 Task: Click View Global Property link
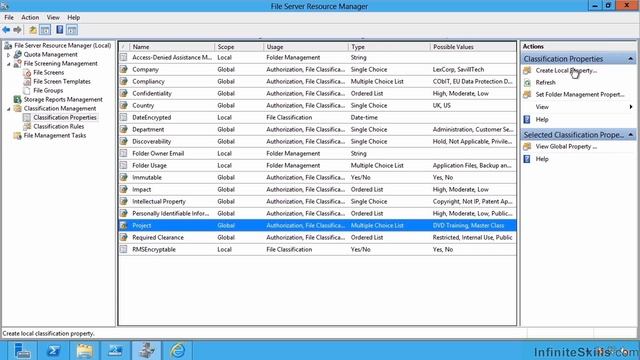pyautogui.click(x=566, y=147)
